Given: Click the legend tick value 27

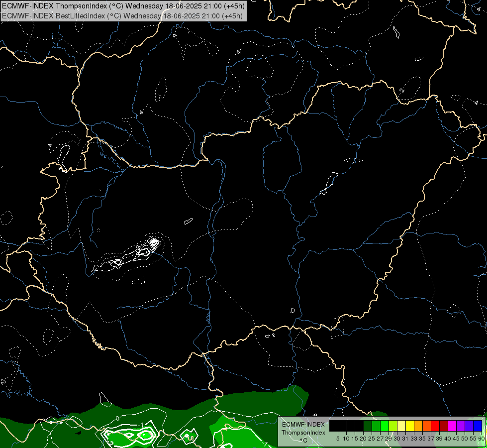Looking at the screenshot, I should click(x=380, y=439).
